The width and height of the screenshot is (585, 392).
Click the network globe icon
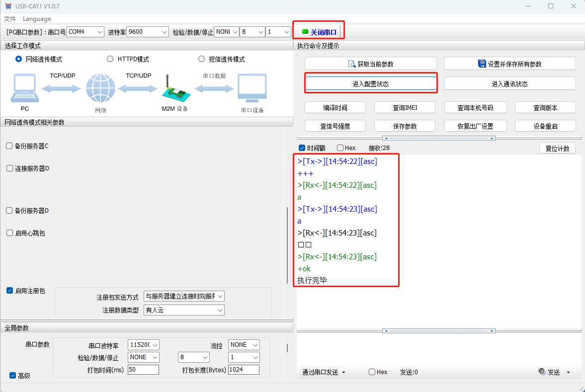(100, 88)
